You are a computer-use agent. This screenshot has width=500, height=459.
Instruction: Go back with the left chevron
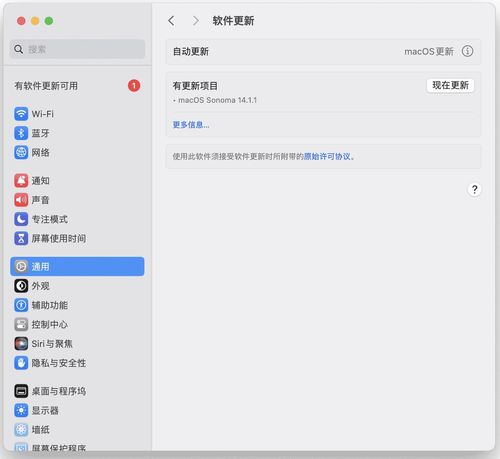tap(171, 21)
